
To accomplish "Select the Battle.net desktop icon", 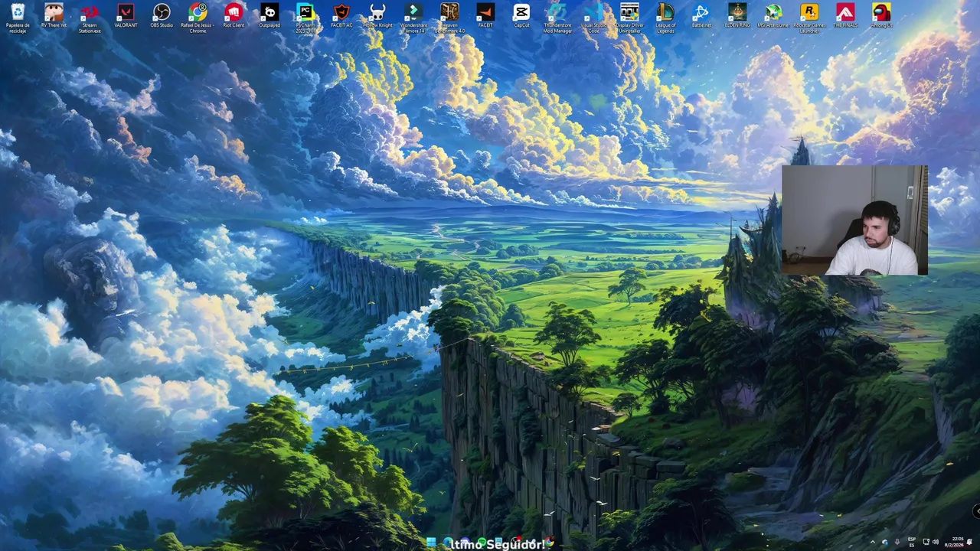I will (x=701, y=16).
